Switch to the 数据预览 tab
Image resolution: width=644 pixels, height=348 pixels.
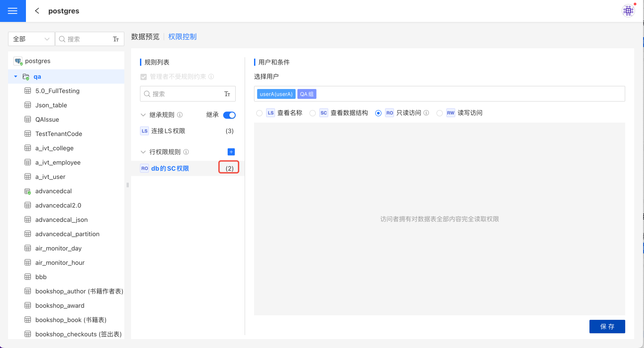pyautogui.click(x=145, y=37)
